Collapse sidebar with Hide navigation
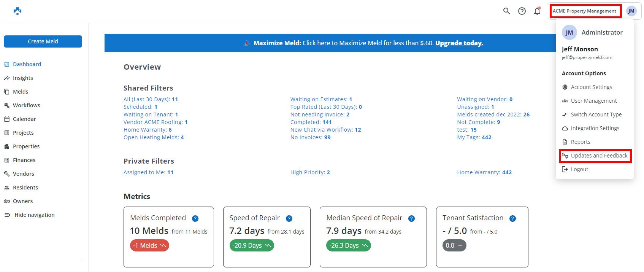This screenshot has width=644, height=272. (34, 215)
